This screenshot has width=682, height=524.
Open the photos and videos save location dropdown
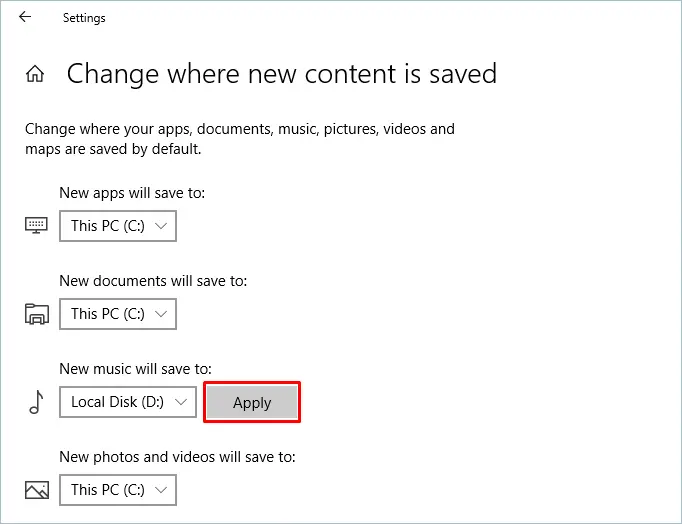click(x=118, y=490)
